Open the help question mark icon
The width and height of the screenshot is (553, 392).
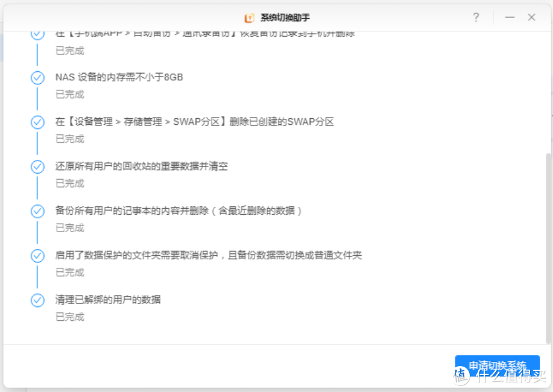(x=476, y=17)
